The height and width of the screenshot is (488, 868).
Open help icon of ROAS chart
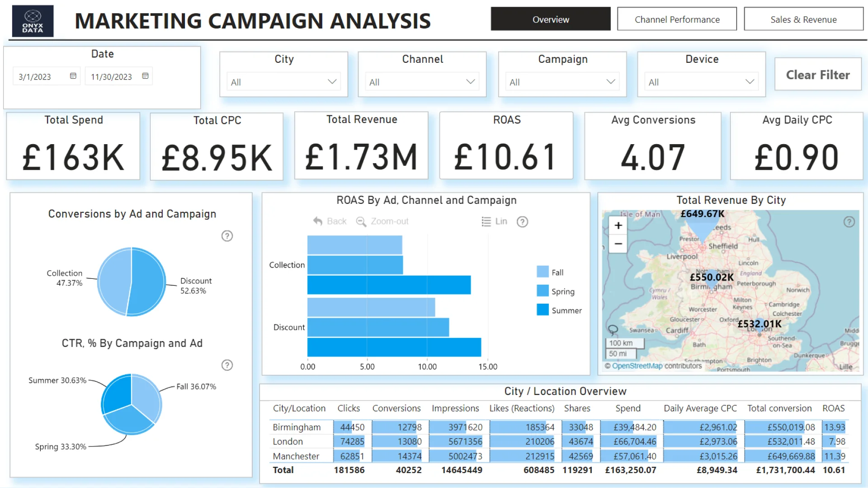[522, 222]
